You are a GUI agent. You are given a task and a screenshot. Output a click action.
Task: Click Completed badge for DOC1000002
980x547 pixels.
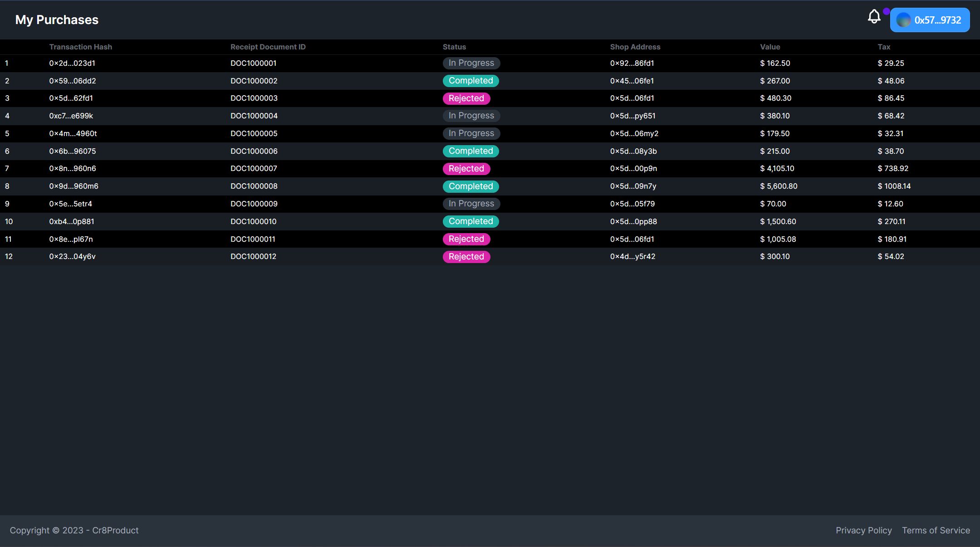[x=470, y=81]
